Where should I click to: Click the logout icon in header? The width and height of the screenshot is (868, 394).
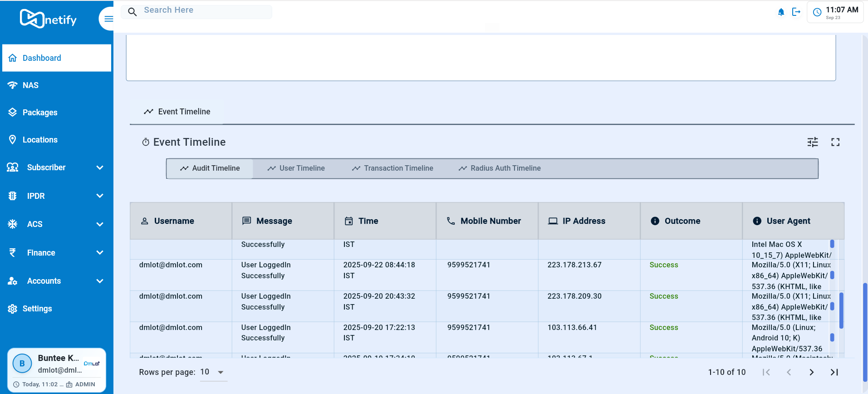click(x=796, y=12)
